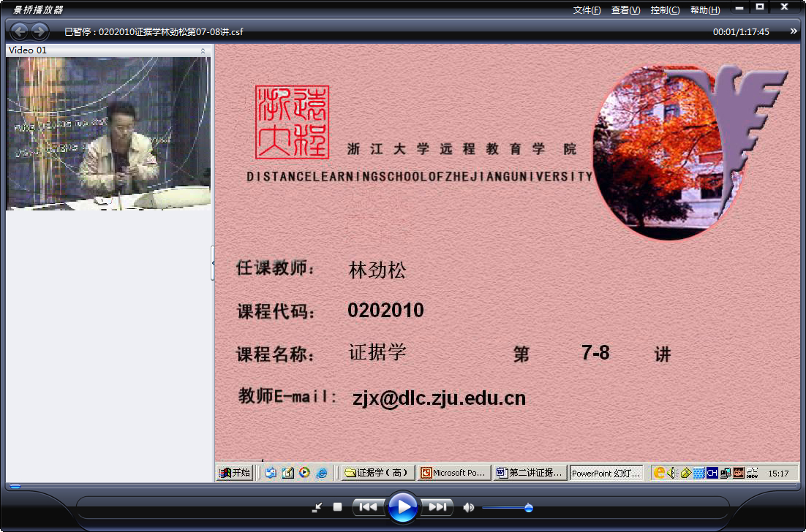Click the back arrow navigation button

[x=20, y=31]
